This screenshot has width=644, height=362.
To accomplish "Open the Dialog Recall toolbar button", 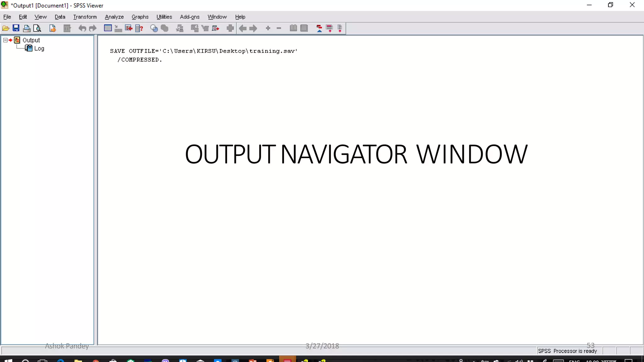I will pyautogui.click(x=67, y=28).
